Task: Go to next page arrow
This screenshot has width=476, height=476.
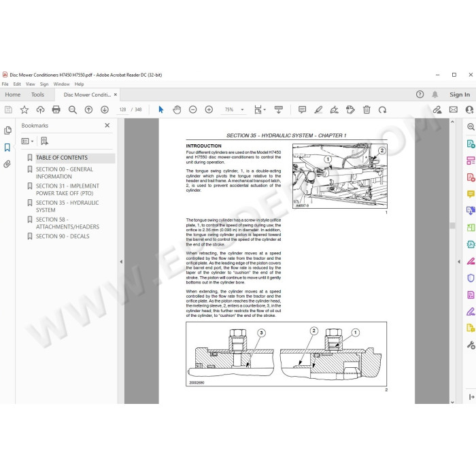Action: click(105, 109)
